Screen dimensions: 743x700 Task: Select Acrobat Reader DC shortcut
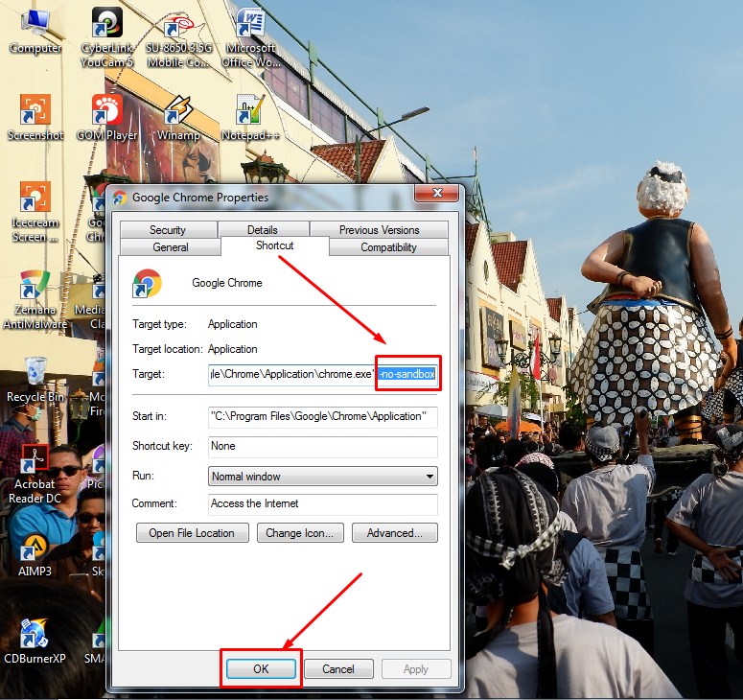[x=35, y=474]
